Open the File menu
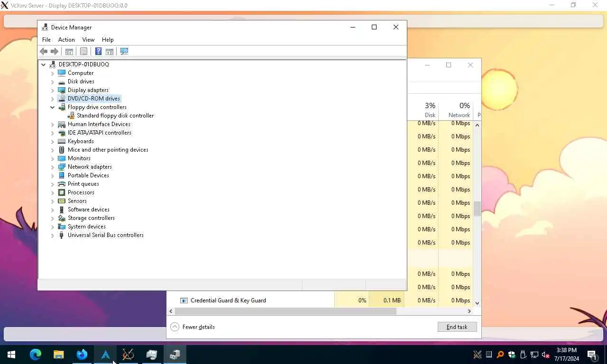This screenshot has width=607, height=364. (x=46, y=40)
